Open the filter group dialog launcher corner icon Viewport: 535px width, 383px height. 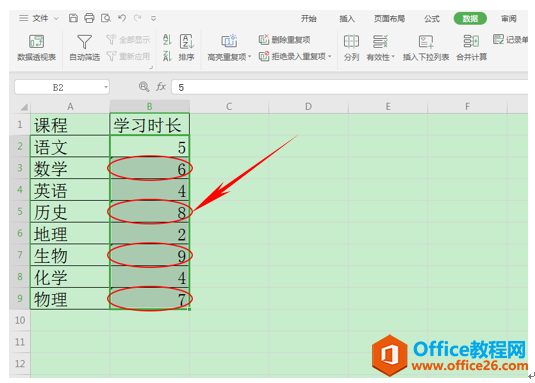[150, 68]
